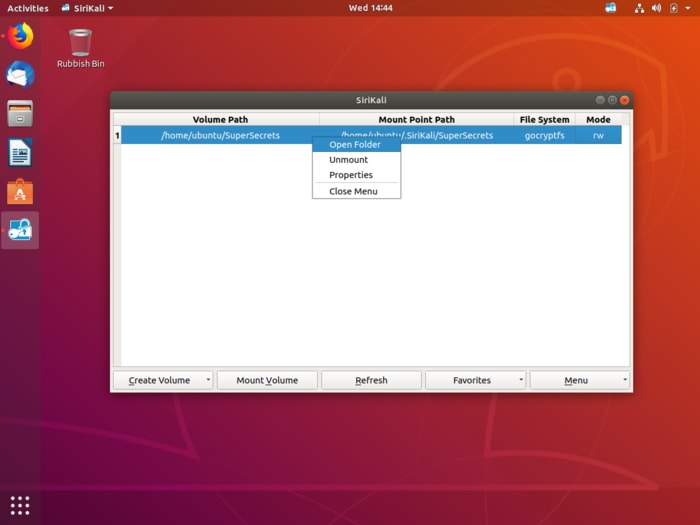
Task: Click the Mount Point Path column header
Action: click(x=417, y=120)
